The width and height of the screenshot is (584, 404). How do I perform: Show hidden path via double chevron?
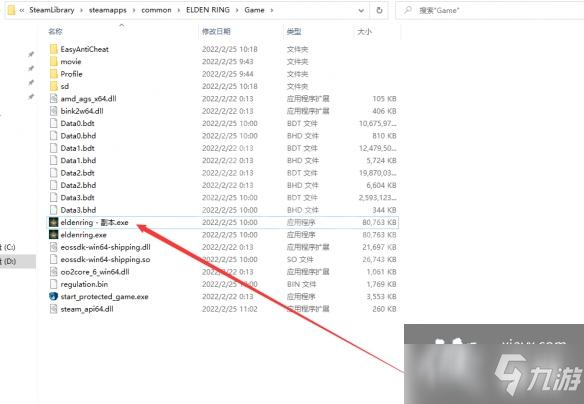(22, 10)
